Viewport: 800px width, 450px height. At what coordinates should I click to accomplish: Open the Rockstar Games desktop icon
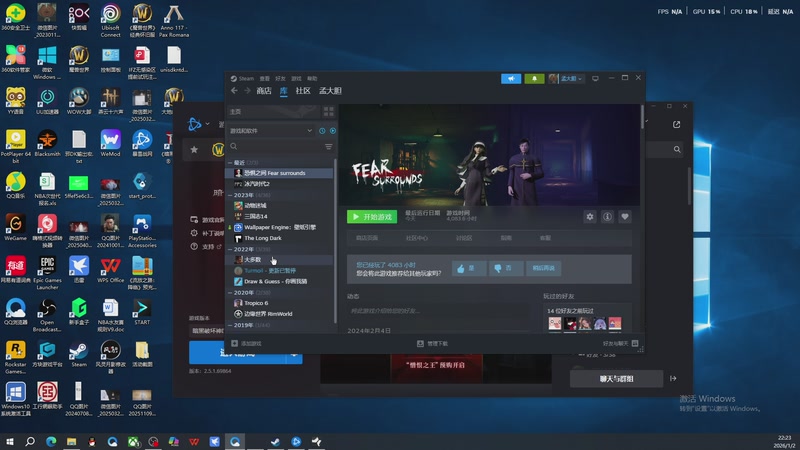tap(15, 357)
